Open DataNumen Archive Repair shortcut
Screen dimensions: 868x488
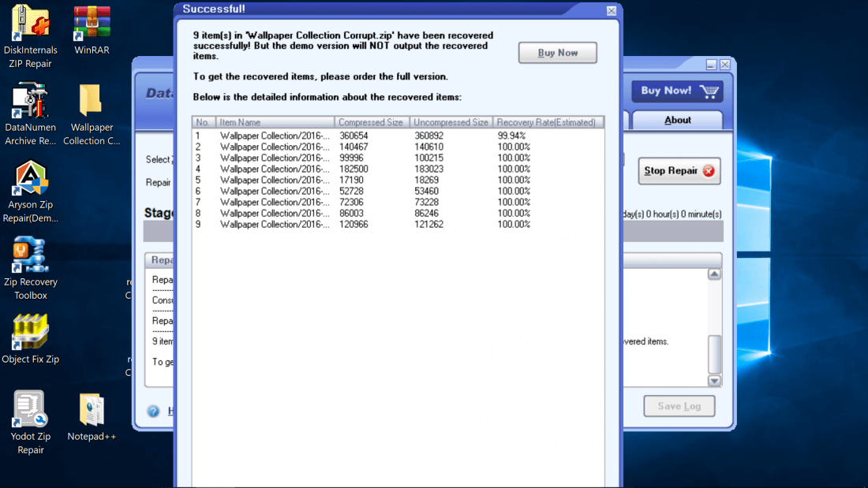[x=31, y=102]
